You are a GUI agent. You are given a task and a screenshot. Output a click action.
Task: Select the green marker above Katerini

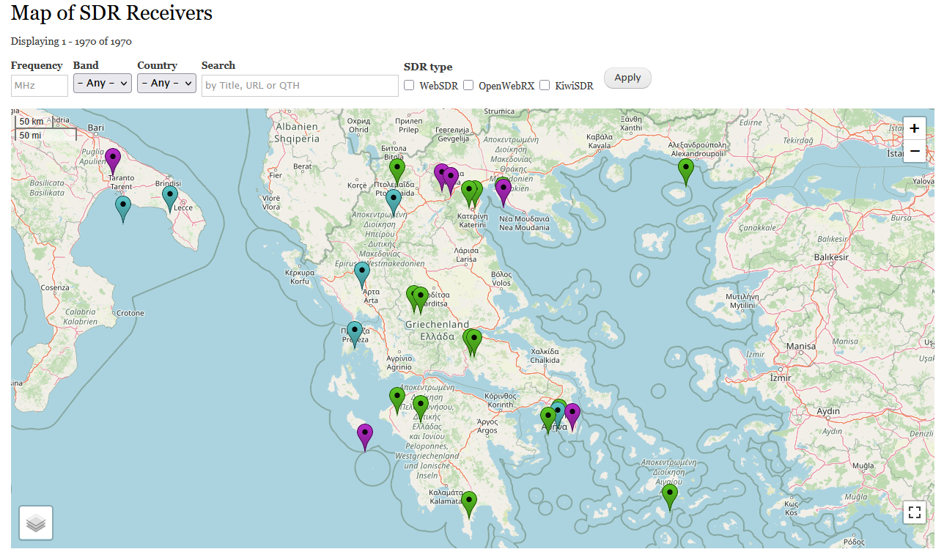(x=469, y=194)
